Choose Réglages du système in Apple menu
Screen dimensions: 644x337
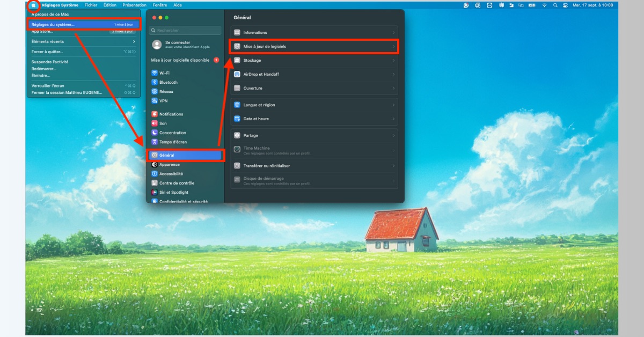(84, 24)
